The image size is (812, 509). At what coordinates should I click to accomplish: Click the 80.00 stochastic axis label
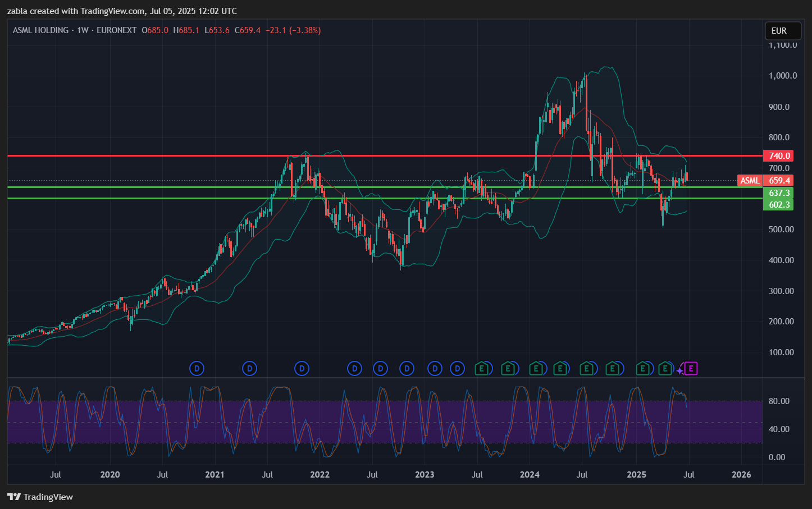point(779,401)
